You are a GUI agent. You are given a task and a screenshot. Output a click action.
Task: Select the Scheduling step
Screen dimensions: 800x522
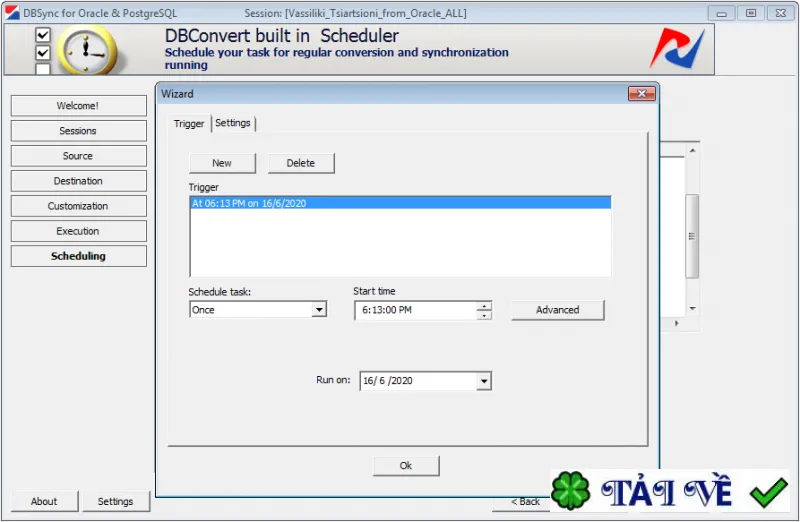coord(79,256)
